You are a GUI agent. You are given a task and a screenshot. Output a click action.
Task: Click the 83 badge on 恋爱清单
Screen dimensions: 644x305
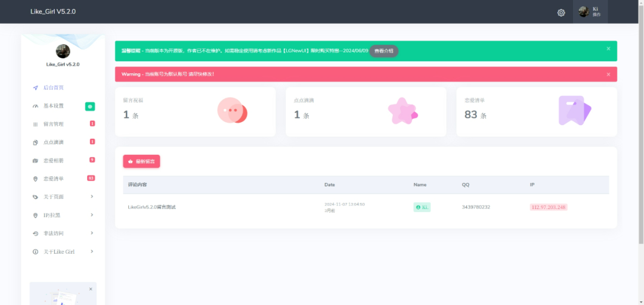[x=91, y=178]
